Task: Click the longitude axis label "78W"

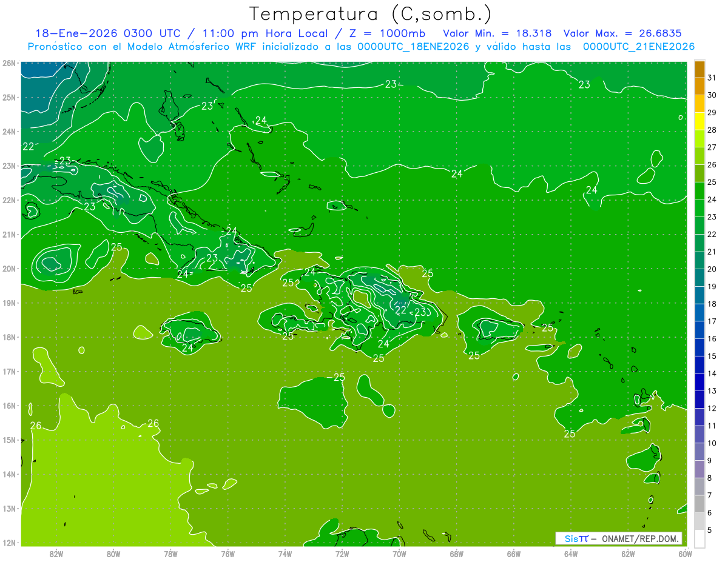Action: [170, 554]
